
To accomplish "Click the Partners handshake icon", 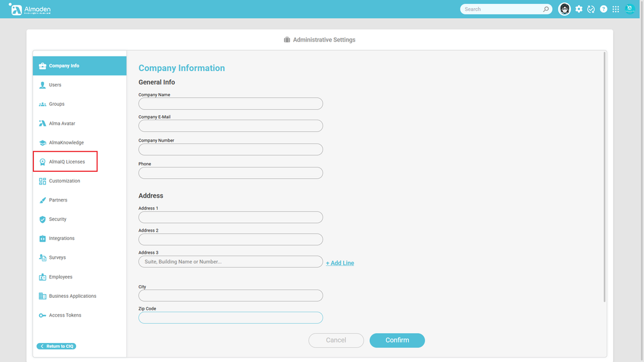I will [42, 200].
